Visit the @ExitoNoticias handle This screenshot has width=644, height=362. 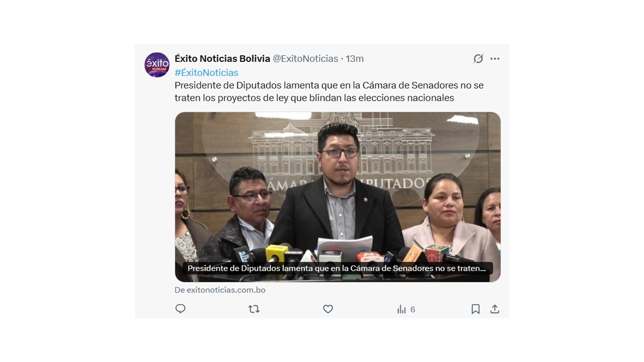[x=305, y=59]
